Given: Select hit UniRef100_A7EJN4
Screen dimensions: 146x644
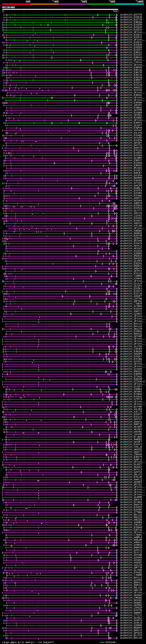Looking at the screenshot, I should click(x=131, y=226).
